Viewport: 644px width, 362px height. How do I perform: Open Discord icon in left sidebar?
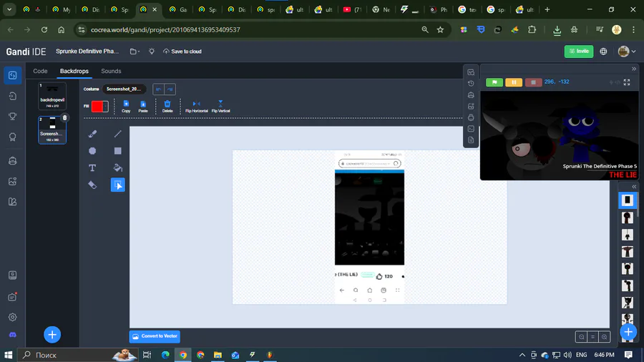click(x=13, y=335)
